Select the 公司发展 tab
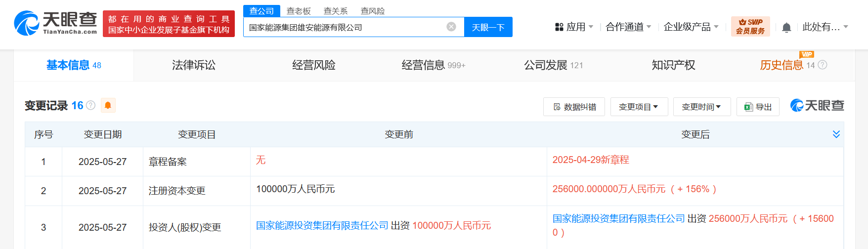Image resolution: width=868 pixels, height=249 pixels. click(554, 65)
